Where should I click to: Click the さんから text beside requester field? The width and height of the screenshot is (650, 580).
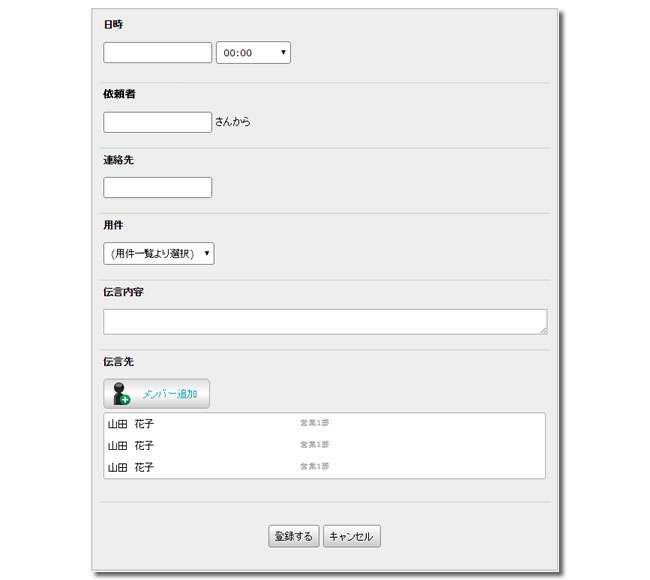coord(233,123)
